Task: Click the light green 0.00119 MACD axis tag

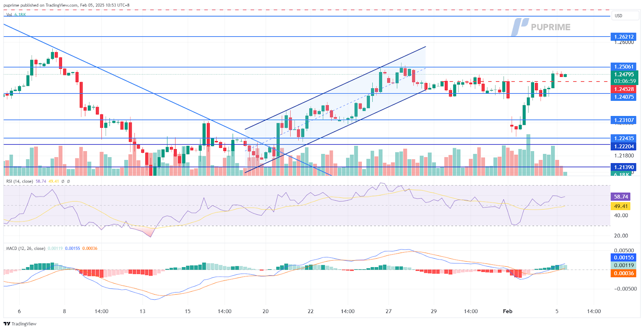Action: [623, 266]
